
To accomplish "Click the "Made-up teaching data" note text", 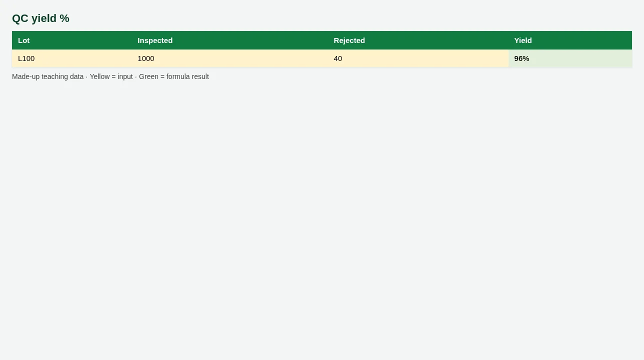I will pos(47,76).
